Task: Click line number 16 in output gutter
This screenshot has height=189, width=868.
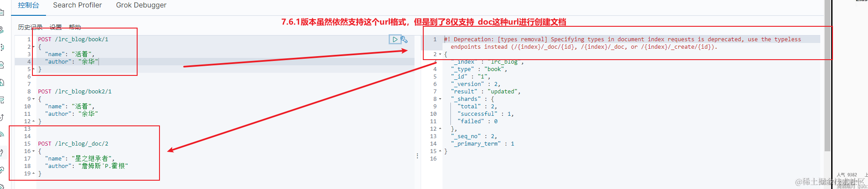Action: (433, 159)
